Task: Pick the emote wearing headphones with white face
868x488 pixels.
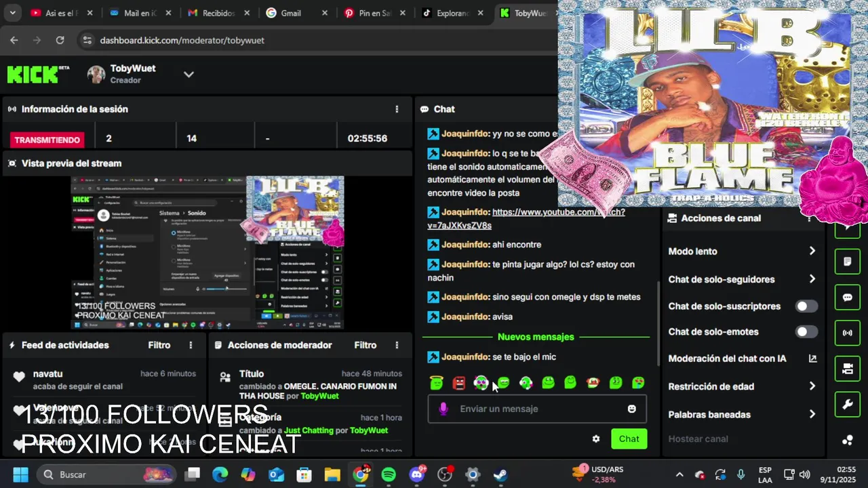Action: point(481,383)
